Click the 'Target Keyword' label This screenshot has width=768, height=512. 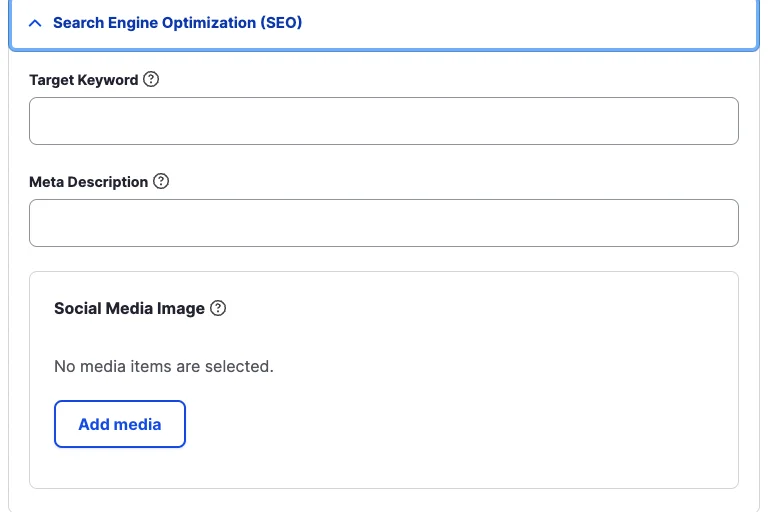84,80
